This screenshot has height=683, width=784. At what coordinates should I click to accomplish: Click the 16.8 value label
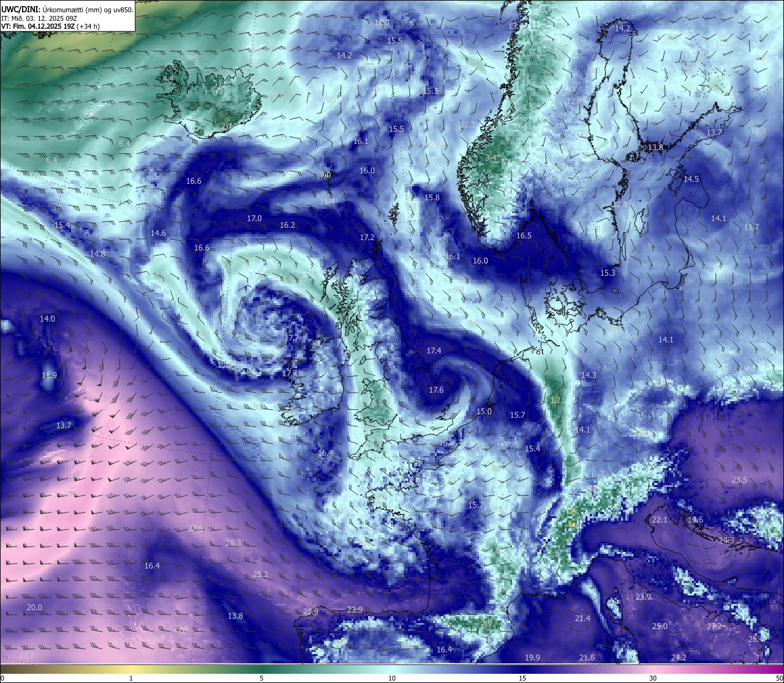tap(447, 442)
